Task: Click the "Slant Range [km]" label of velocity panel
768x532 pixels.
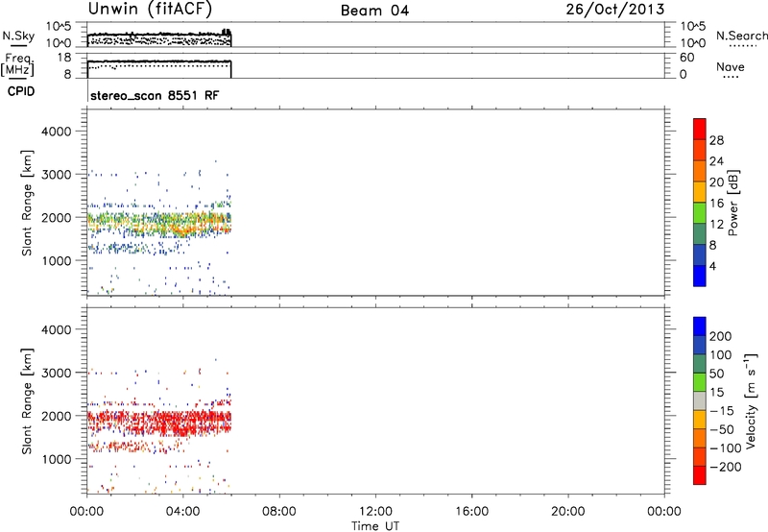Action: (x=27, y=401)
